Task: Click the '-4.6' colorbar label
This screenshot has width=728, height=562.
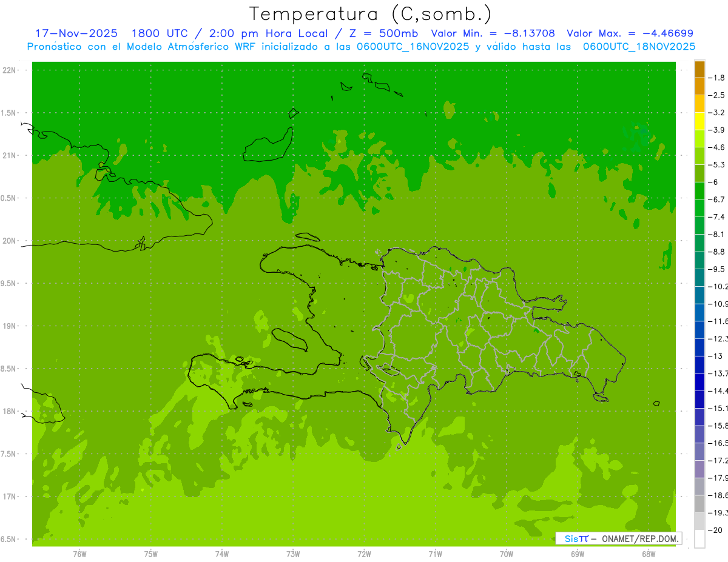Action: pos(717,147)
